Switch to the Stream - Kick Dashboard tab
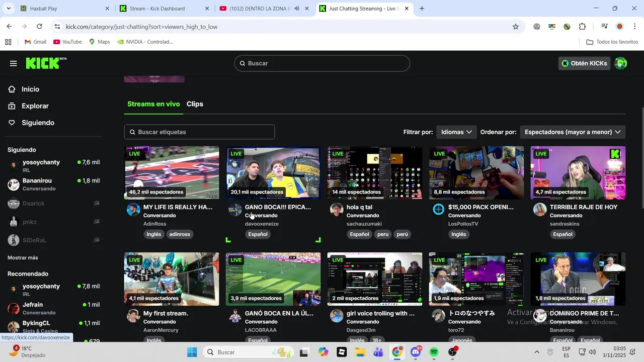Screen dimensions: 644x362 (x=165, y=9)
